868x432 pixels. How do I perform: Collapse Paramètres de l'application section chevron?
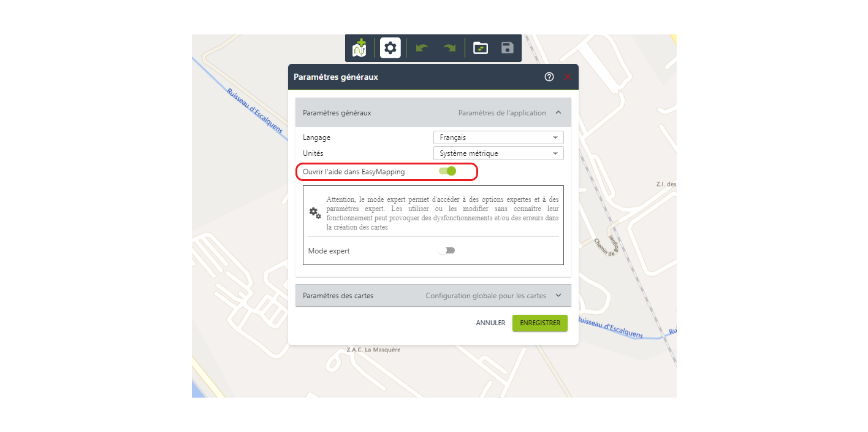(x=558, y=113)
